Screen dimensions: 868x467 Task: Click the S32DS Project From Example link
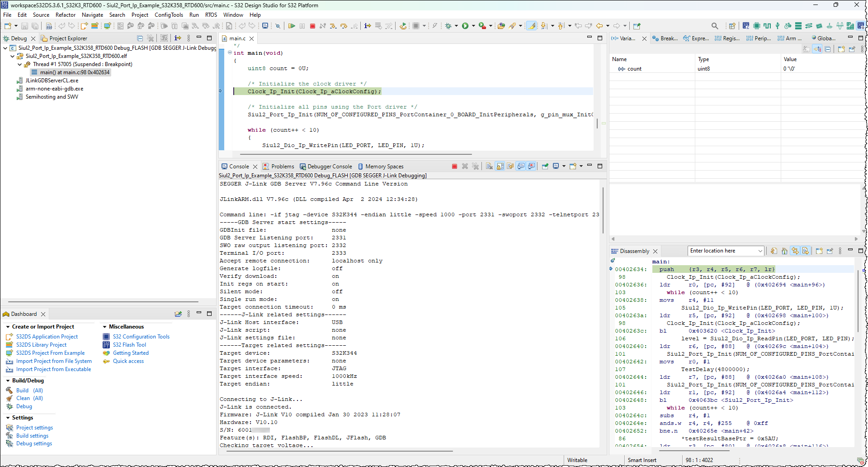(50, 353)
